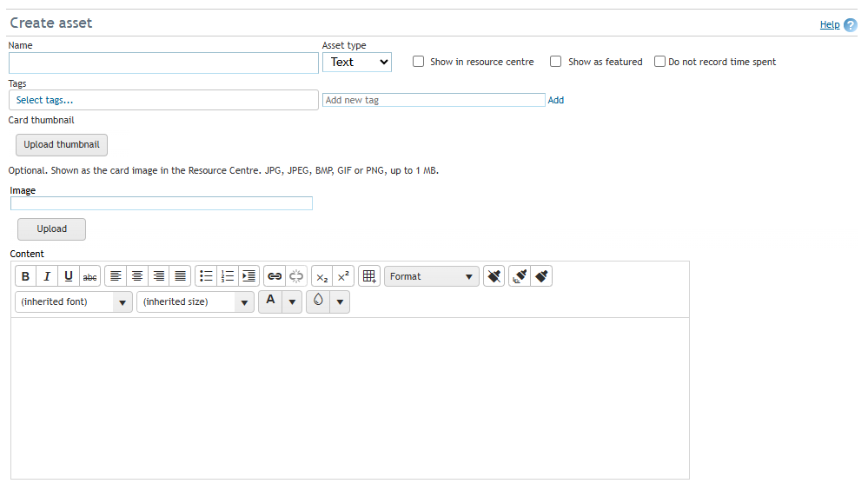This screenshot has height=490, width=868.
Task: Click the first clean formatting brush icon
Action: [x=494, y=276]
